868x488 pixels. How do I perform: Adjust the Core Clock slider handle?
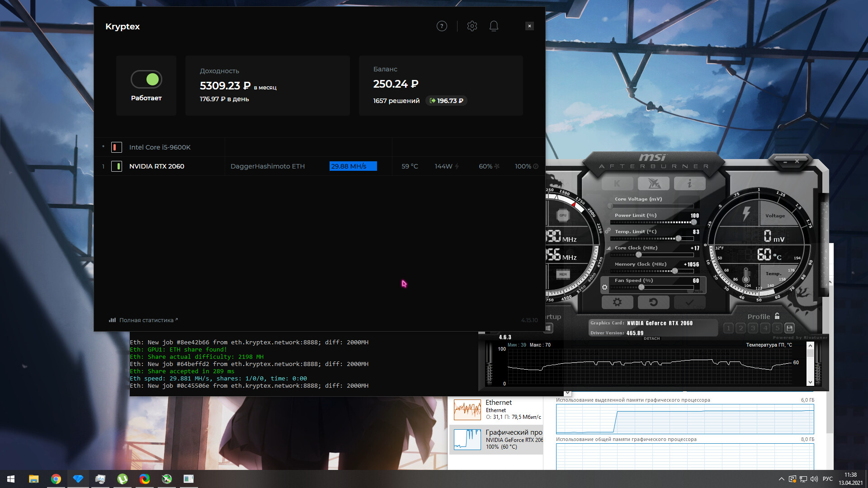click(x=639, y=255)
